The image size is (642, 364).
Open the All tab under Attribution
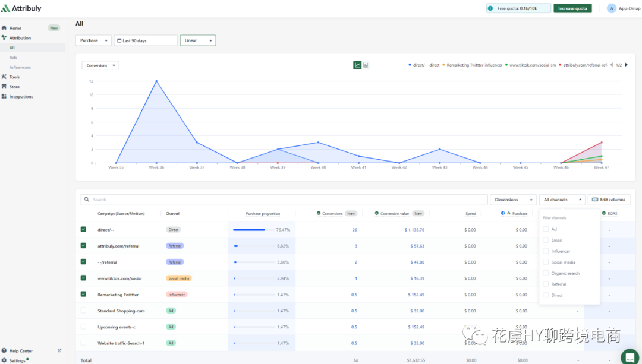point(11,48)
